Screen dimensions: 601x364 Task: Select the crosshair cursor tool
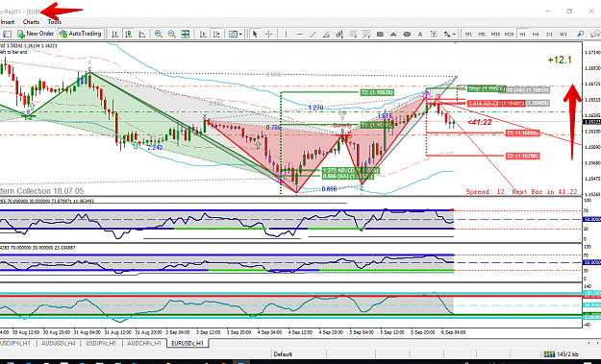click(x=269, y=34)
